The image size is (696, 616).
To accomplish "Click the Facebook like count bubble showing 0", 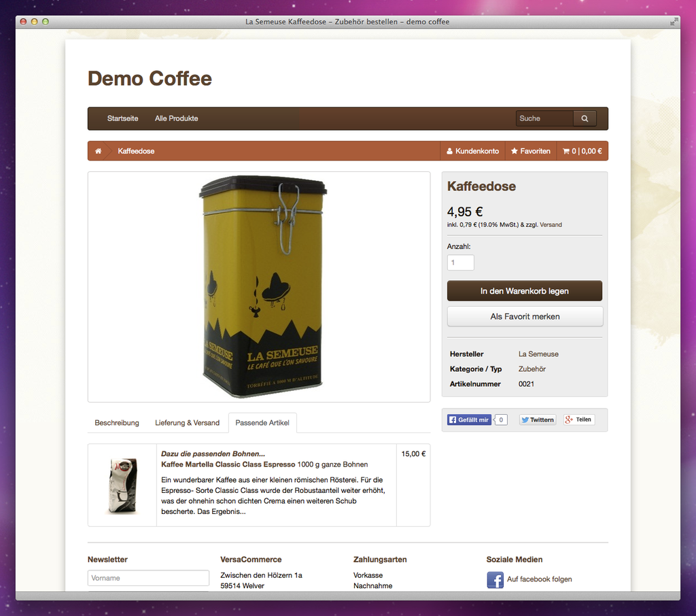I will (501, 420).
